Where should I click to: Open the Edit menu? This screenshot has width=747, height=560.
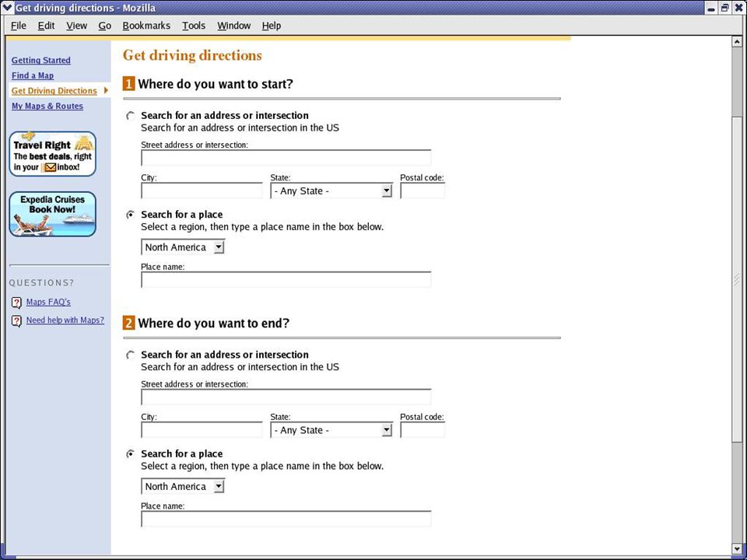click(x=46, y=26)
